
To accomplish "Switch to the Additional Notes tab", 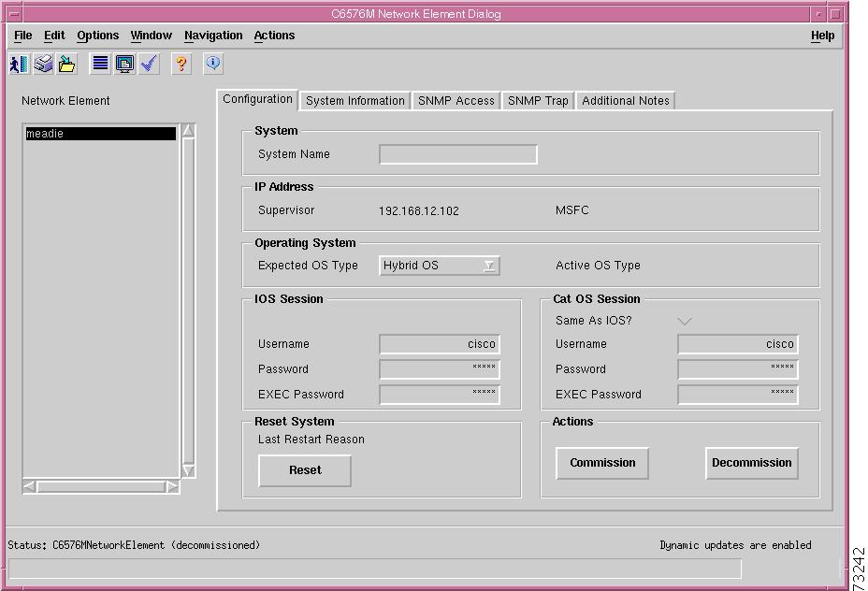I will coord(626,101).
